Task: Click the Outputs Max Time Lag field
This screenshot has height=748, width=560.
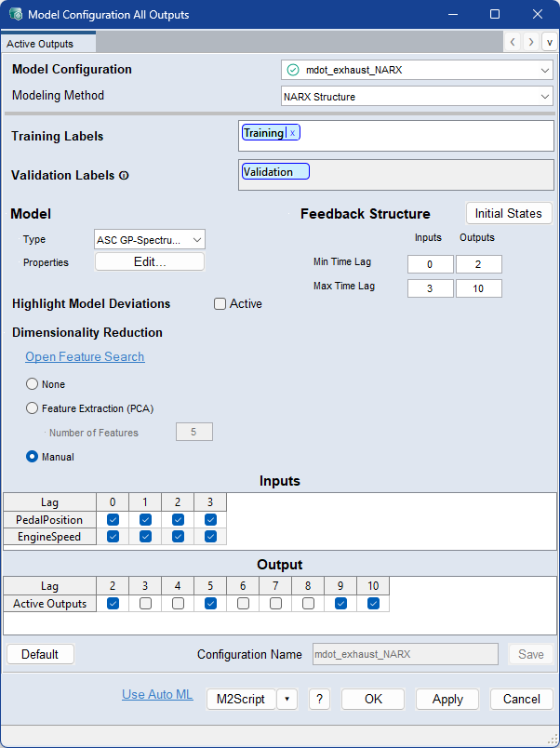Action: [478, 288]
